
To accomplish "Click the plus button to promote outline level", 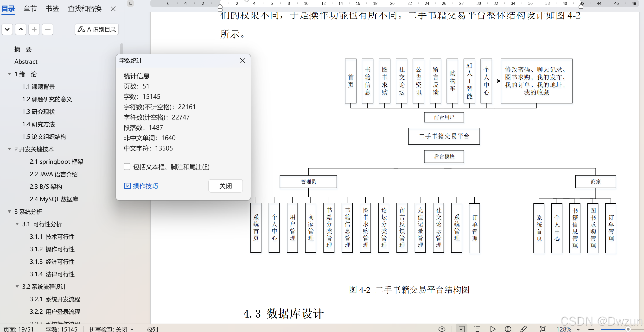I will [34, 30].
